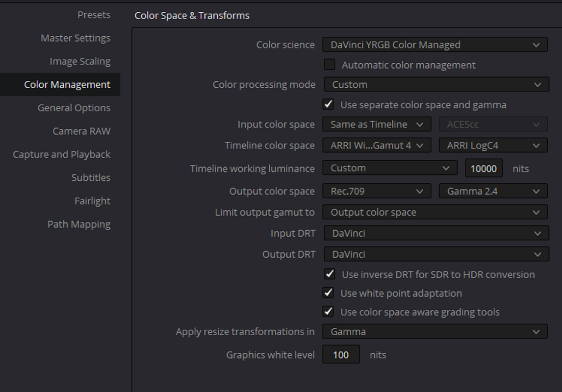
Task: Select Color Management in the sidebar
Action: [60, 84]
